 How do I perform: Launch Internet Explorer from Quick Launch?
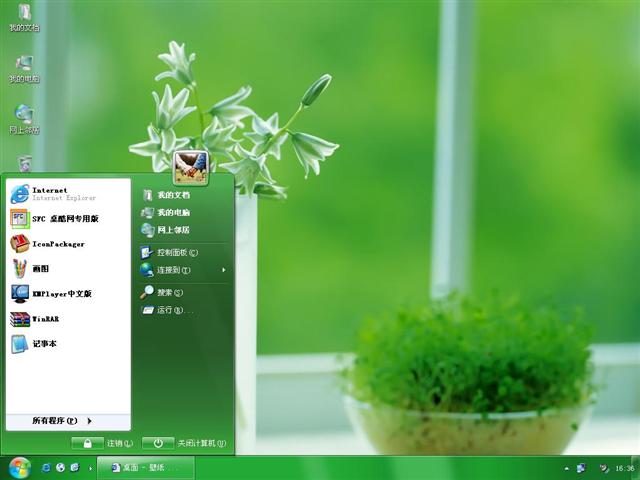(x=46, y=468)
